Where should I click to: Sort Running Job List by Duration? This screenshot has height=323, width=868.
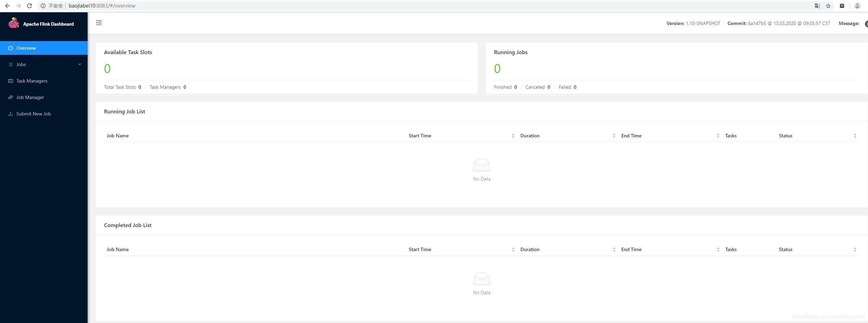click(614, 136)
